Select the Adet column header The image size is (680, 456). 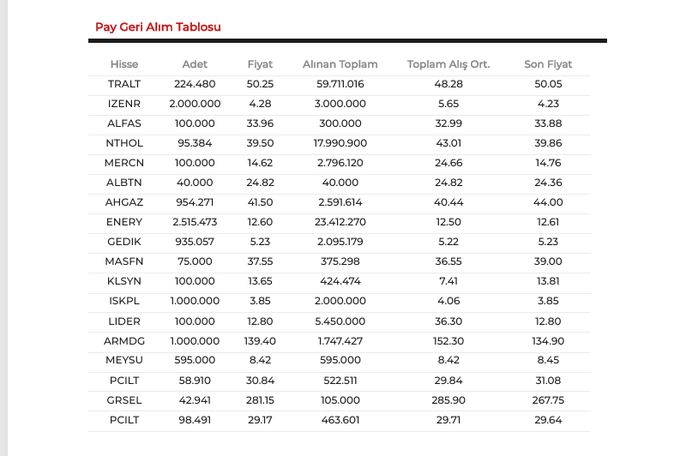click(x=195, y=64)
